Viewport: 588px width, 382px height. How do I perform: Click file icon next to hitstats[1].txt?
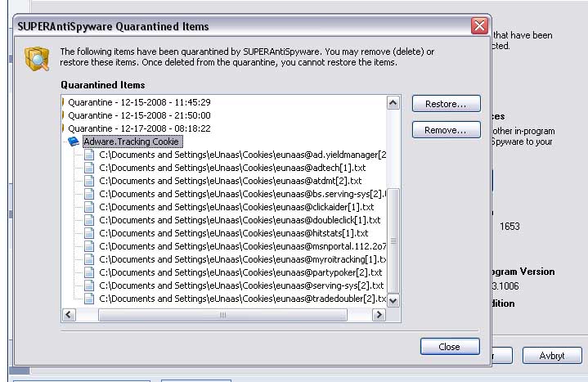click(x=89, y=233)
